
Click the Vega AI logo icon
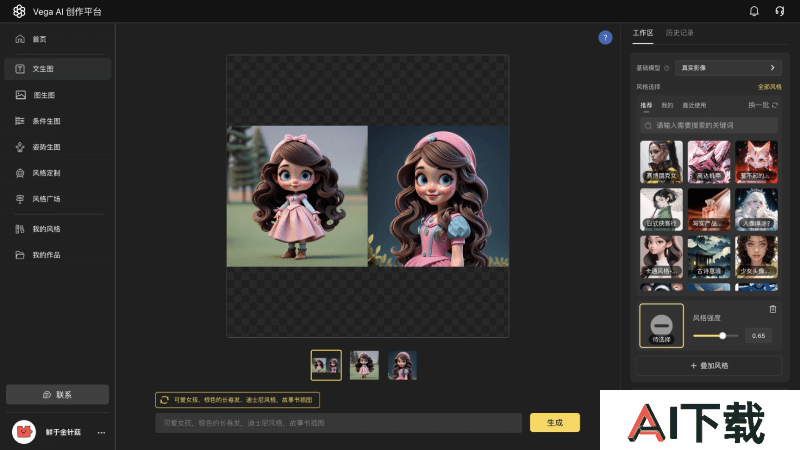(19, 11)
